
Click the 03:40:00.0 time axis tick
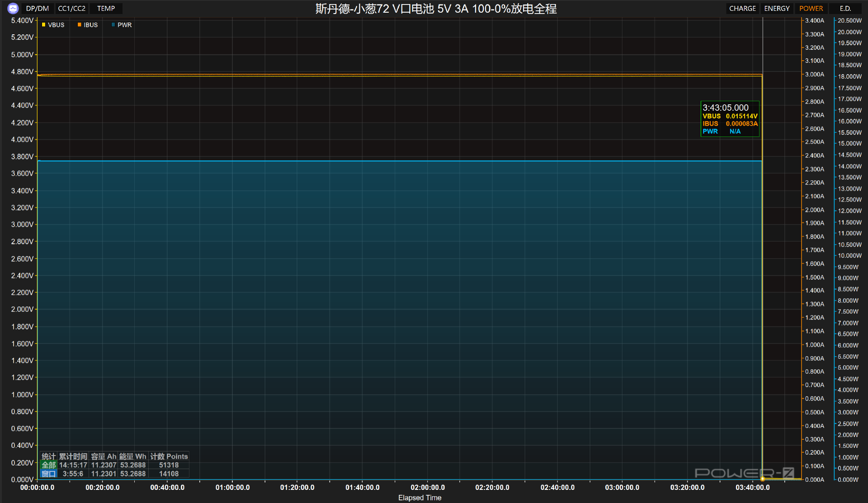753,487
